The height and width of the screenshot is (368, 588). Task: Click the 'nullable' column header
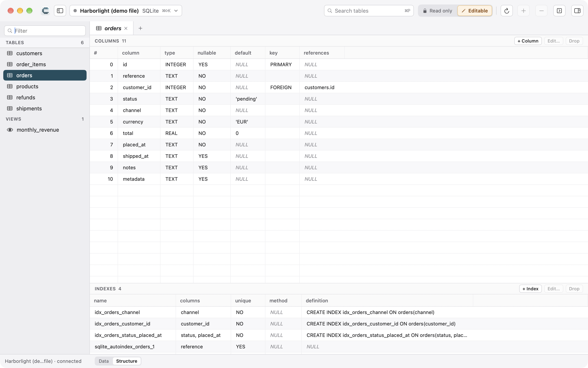click(212, 53)
